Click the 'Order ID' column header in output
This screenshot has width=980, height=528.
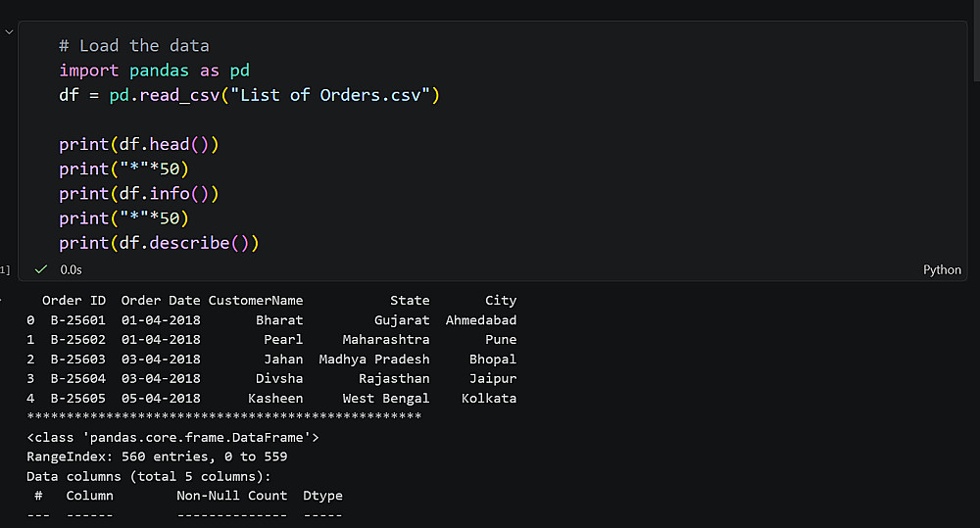point(73,301)
